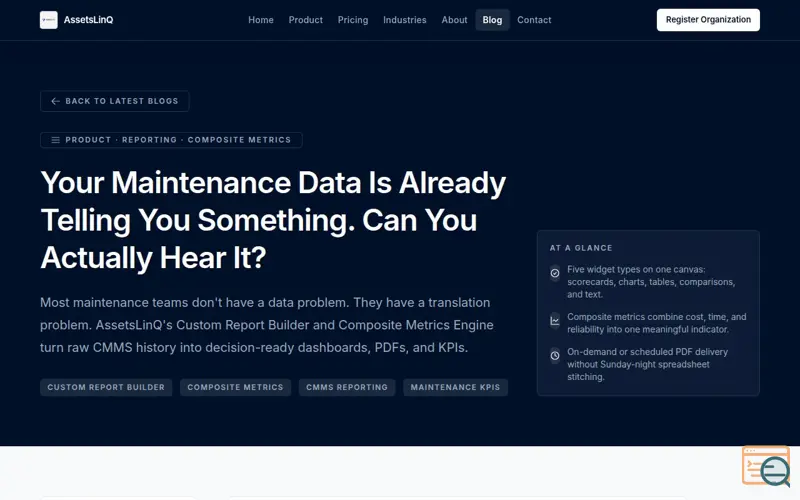Viewport: 800px width, 500px height.
Task: Select the Blog nav tab
Action: coord(492,20)
